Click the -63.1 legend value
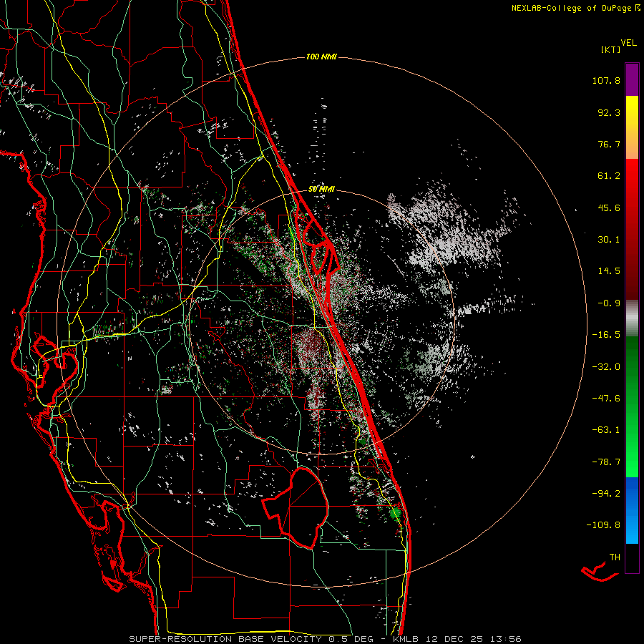Image resolution: width=644 pixels, height=644 pixels. [x=606, y=430]
